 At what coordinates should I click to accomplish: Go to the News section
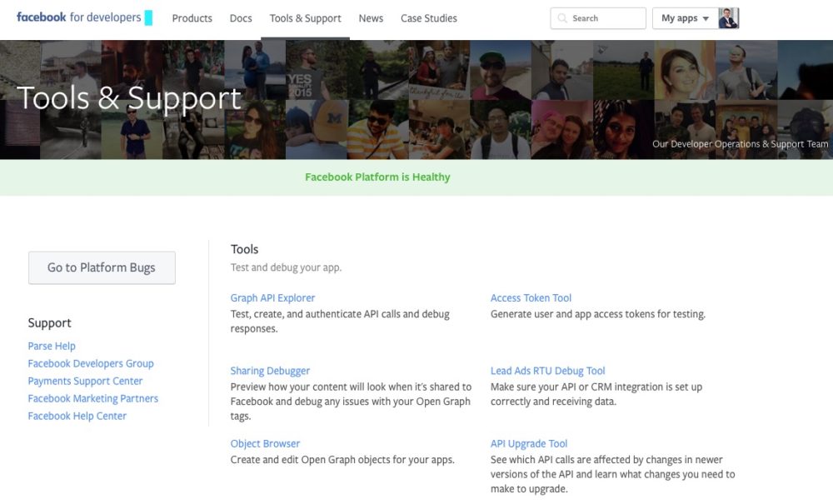(x=371, y=18)
